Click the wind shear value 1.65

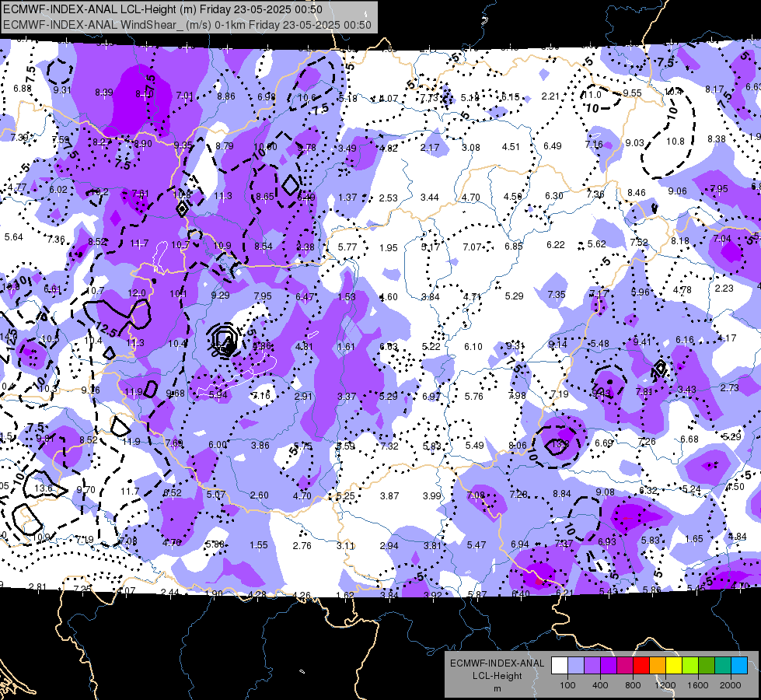(694, 539)
